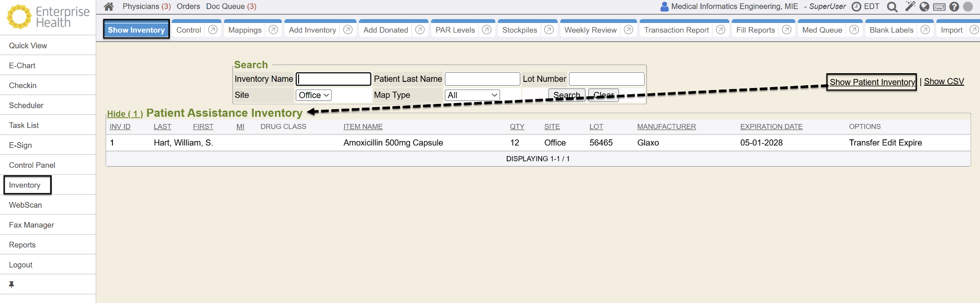Open the Weekly Review tab

point(590,30)
